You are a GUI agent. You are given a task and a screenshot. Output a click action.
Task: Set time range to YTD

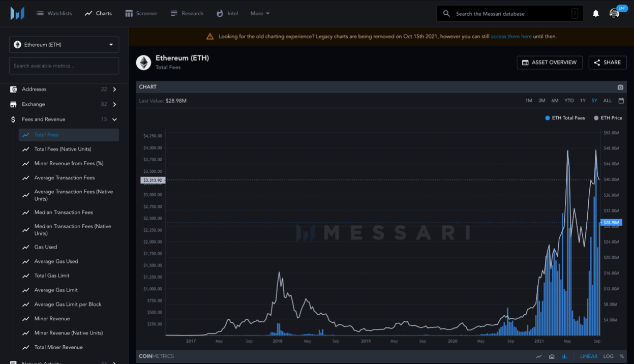click(x=569, y=101)
